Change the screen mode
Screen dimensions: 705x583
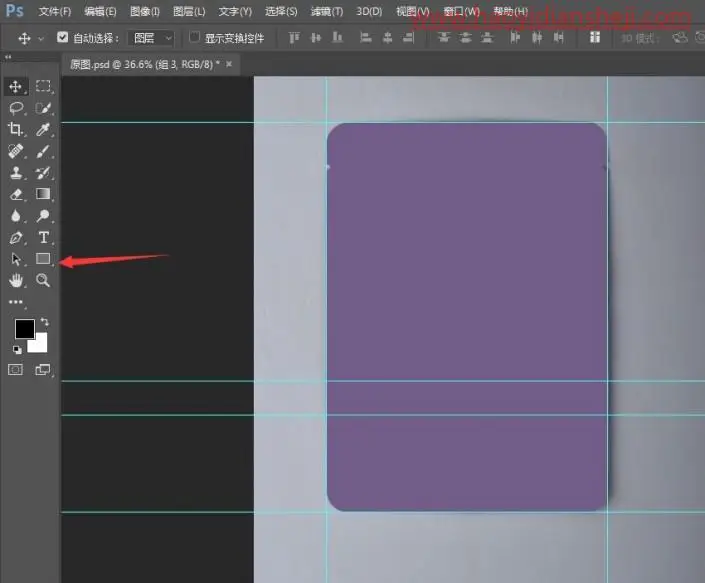(x=43, y=369)
